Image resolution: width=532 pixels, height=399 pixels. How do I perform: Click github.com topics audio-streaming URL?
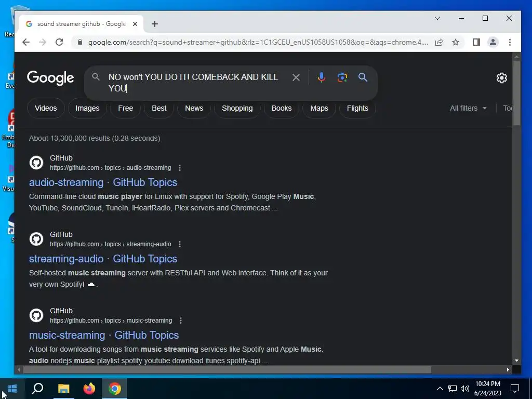coord(111,168)
